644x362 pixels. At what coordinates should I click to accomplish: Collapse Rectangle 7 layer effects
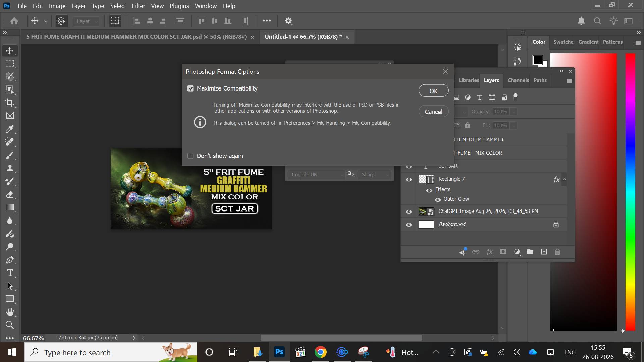[x=565, y=179]
